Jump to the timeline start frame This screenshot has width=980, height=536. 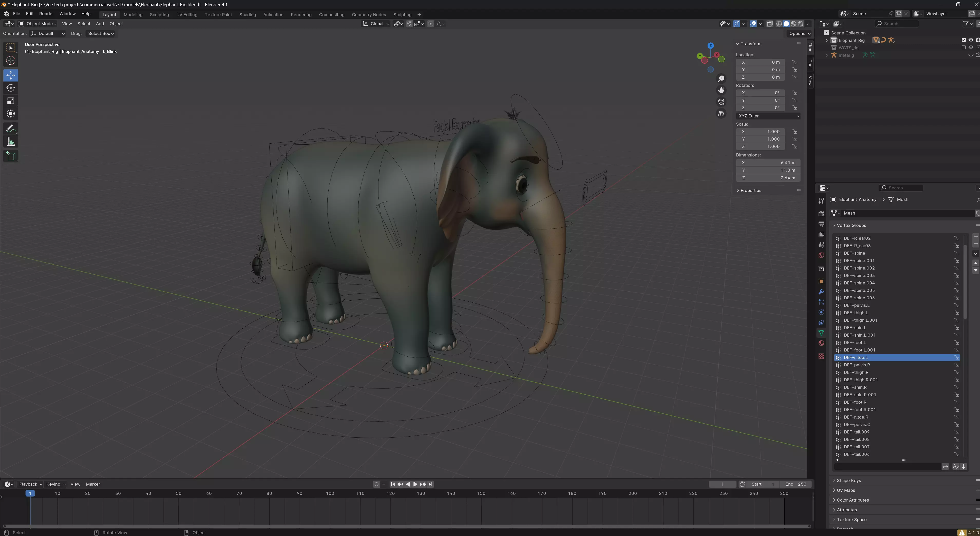(x=393, y=484)
